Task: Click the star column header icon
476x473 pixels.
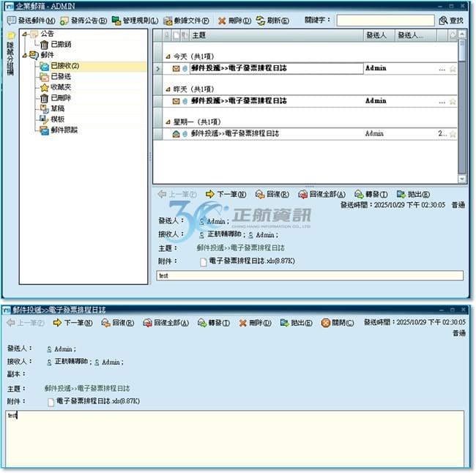Action: tap(453, 36)
